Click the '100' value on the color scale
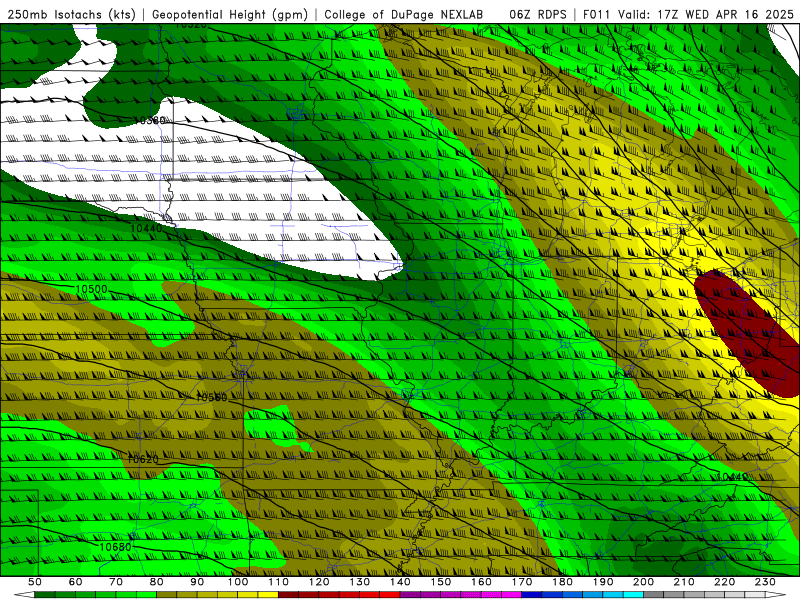Image resolution: width=800 pixels, height=600 pixels. (238, 582)
